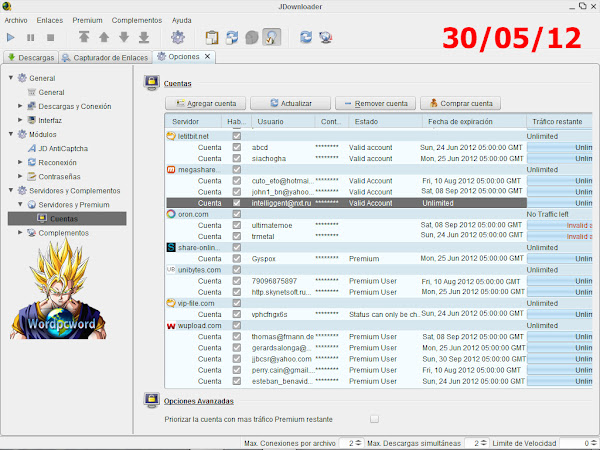This screenshot has height=450, width=600.
Task: Open the Premium menu
Action: 87,20
